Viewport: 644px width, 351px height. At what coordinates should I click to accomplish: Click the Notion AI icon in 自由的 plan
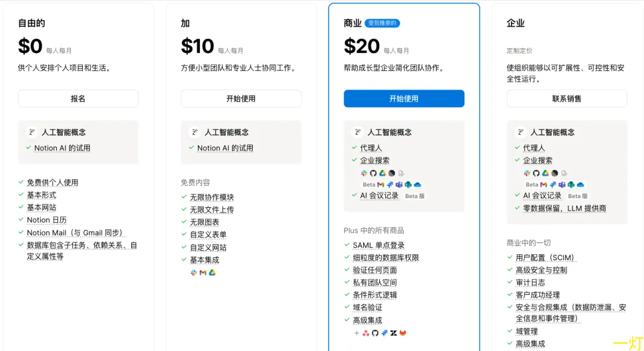32,133
